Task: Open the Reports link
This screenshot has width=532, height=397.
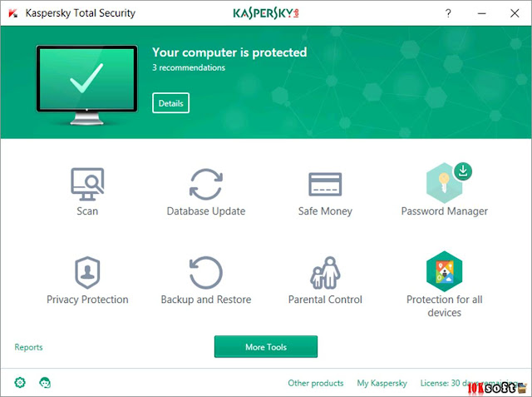Action: tap(28, 347)
